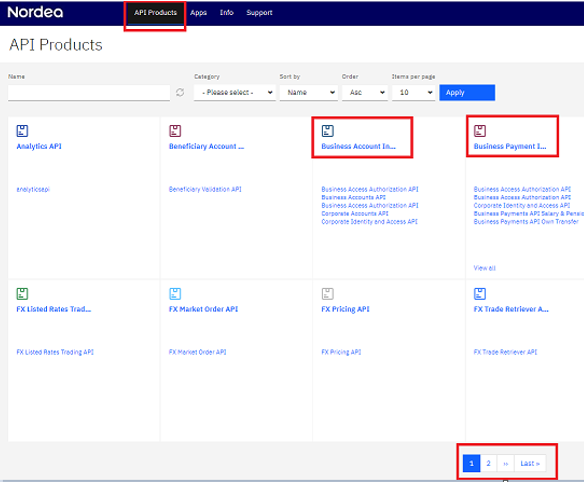Click the small FX Trade Retriever API link
Viewport: 584px width, 482px height.
pyautogui.click(x=505, y=352)
